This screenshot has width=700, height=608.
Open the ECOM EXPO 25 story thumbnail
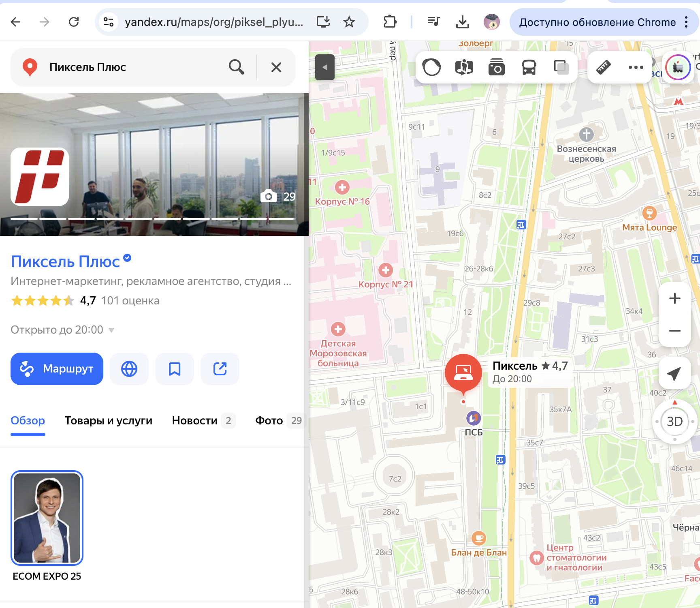pos(47,518)
